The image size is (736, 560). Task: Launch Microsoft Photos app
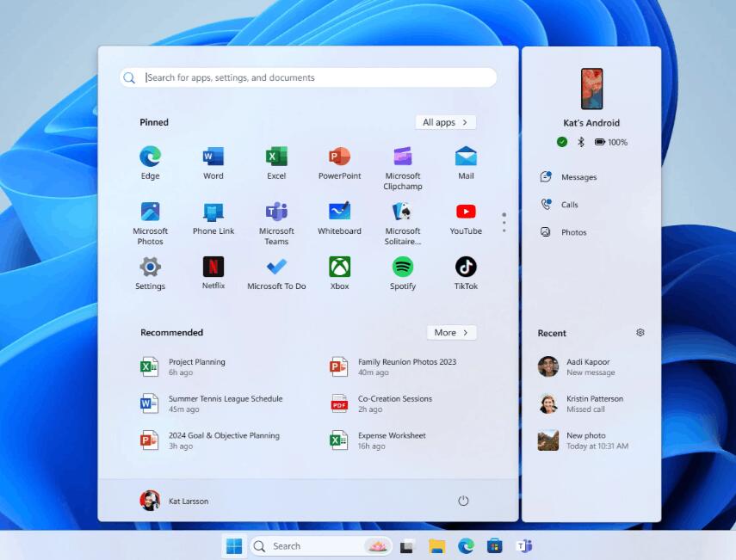150,224
